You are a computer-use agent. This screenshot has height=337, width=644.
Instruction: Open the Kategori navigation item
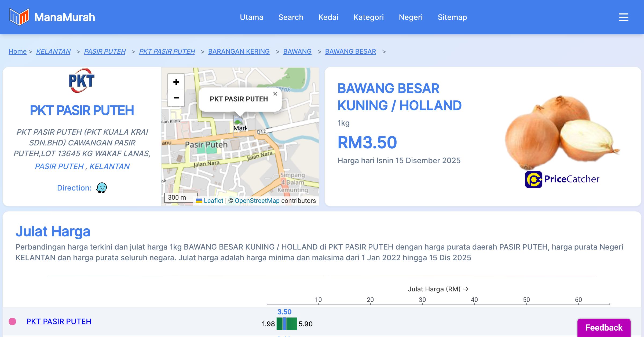pos(368,17)
